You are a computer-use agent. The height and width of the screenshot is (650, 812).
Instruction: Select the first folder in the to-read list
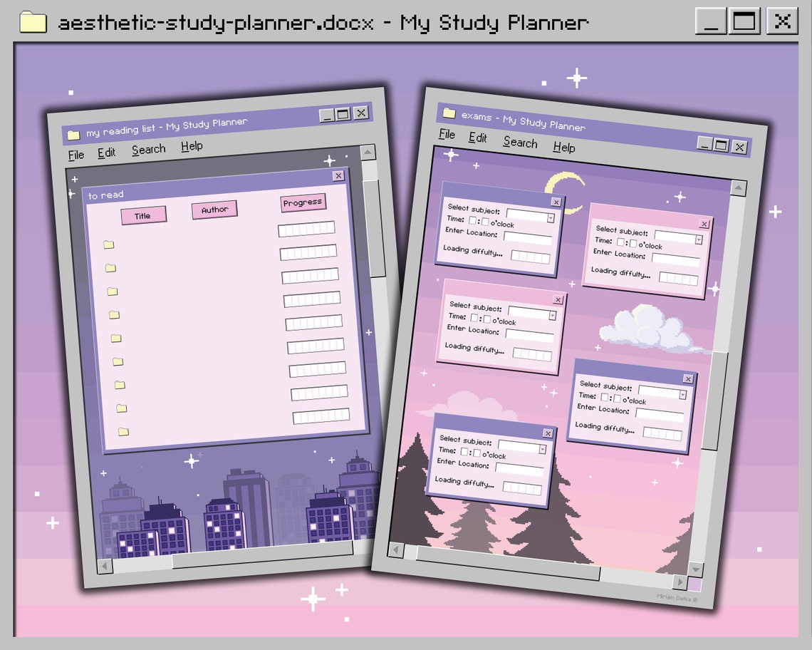pyautogui.click(x=108, y=244)
